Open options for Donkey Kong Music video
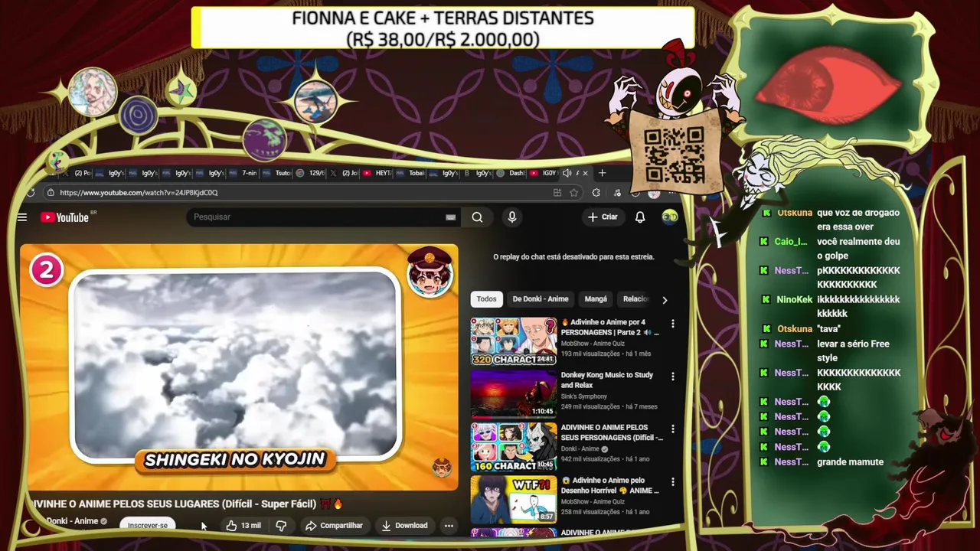Screen dimensions: 980x551 click(673, 377)
